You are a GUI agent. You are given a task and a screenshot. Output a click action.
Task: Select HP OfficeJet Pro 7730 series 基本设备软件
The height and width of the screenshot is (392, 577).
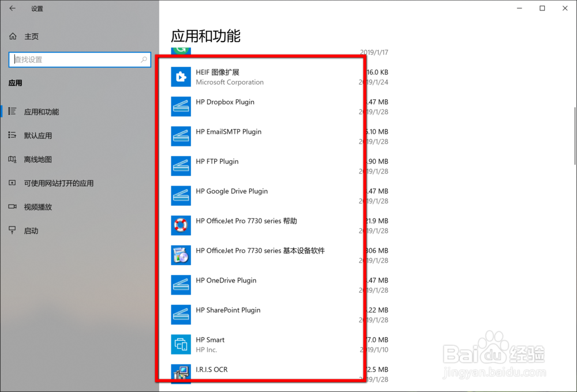pos(280,255)
